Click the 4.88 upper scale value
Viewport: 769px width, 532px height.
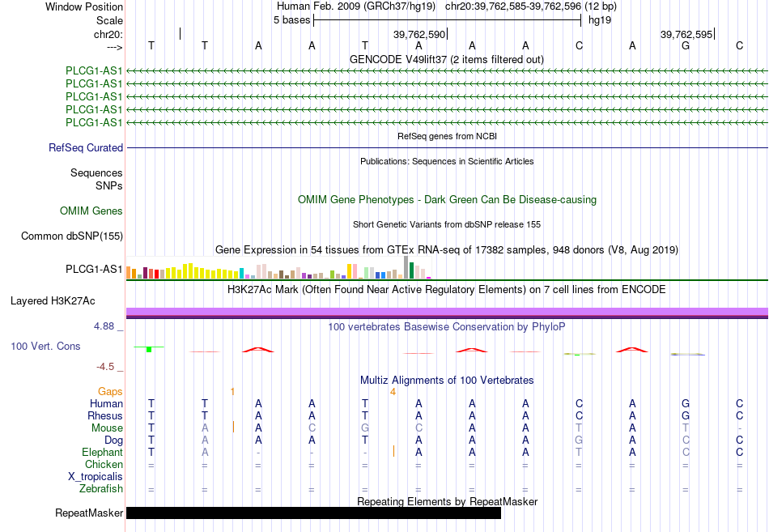[104, 326]
